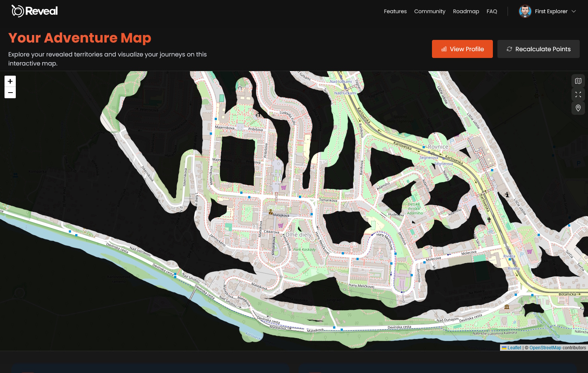Click the refresh icon on Recalculate Points
The width and height of the screenshot is (588, 373).
[x=510, y=49]
